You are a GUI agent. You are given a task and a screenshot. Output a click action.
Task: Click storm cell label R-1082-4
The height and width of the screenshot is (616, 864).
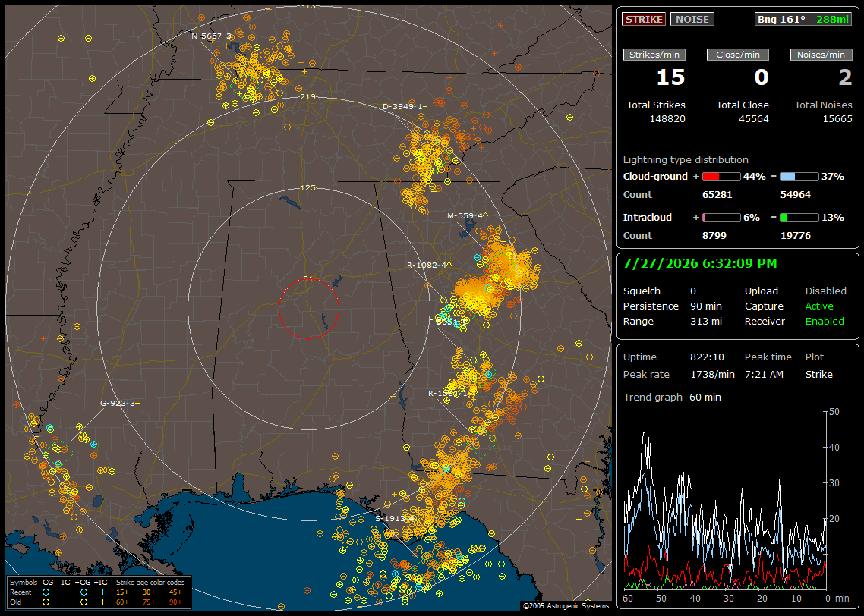click(x=429, y=265)
